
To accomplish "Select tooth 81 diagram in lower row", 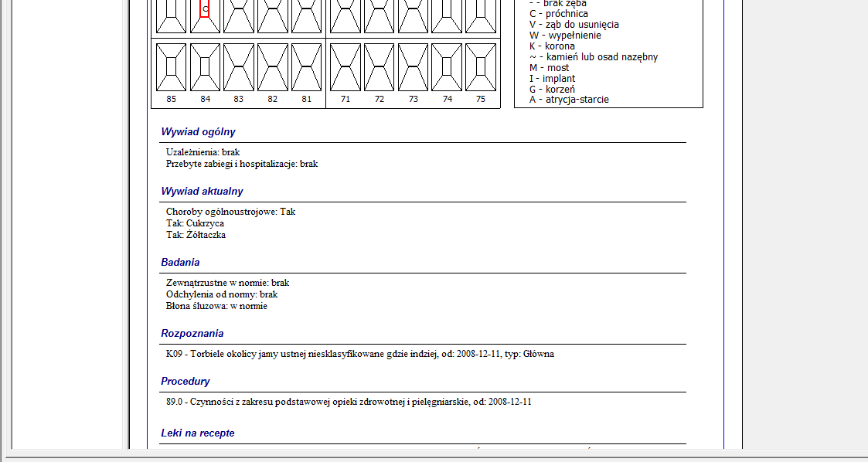I will point(306,67).
